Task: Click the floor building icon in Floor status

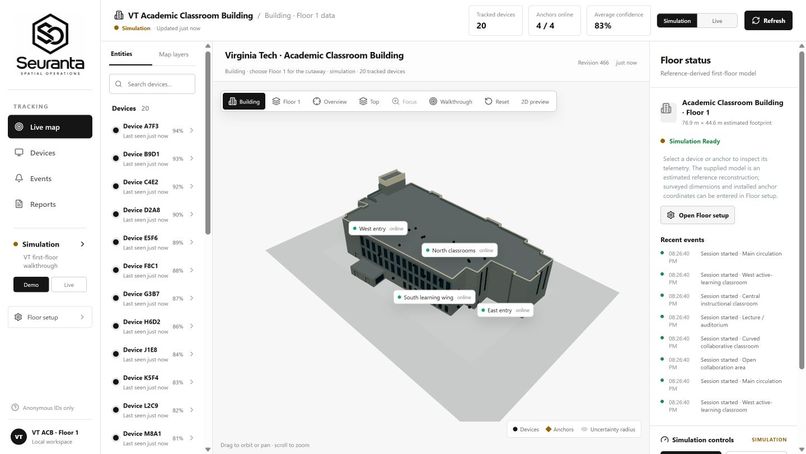Action: click(667, 108)
